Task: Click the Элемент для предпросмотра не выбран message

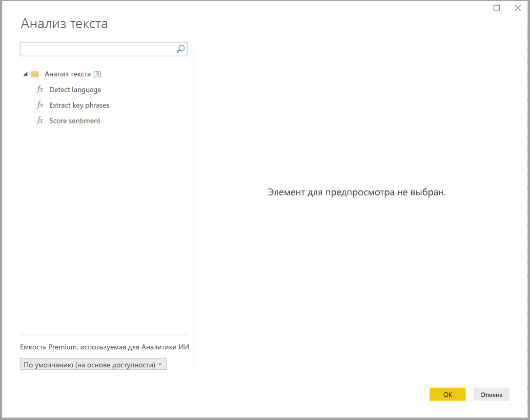Action: (357, 192)
